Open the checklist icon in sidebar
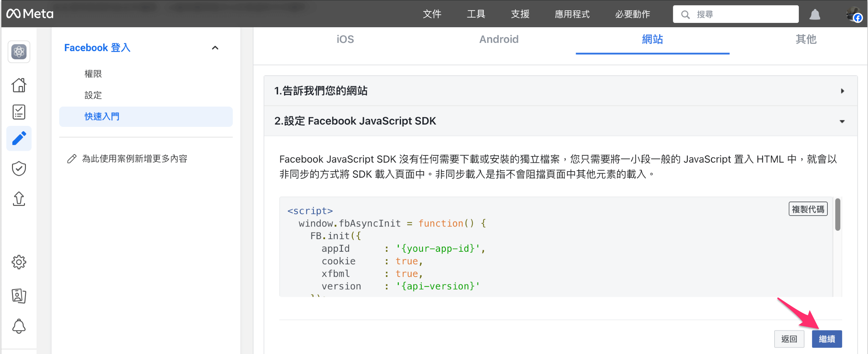Screen dimensions: 868x354 coord(19,112)
